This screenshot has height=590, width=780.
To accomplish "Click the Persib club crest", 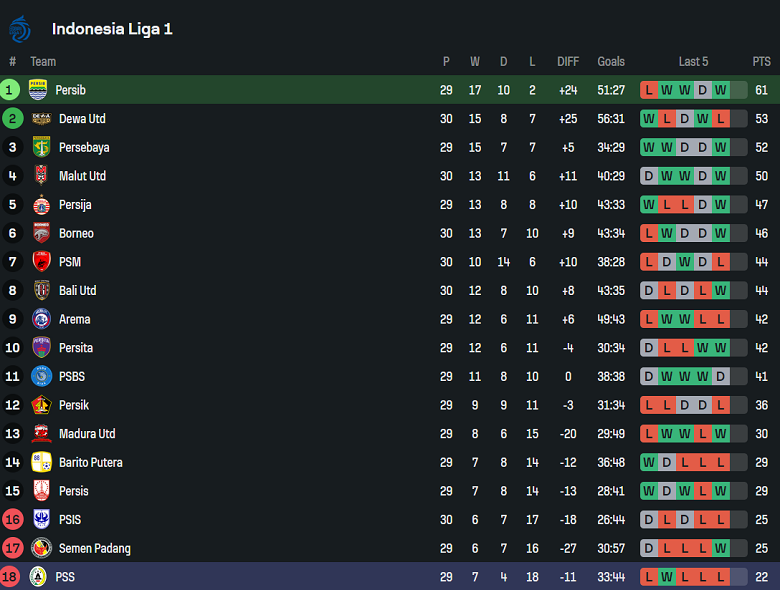I will click(x=38, y=90).
